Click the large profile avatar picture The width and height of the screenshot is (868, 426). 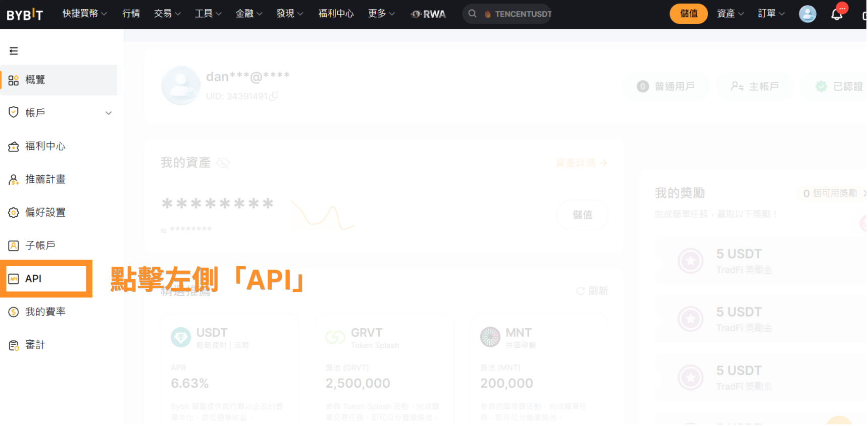(x=181, y=86)
